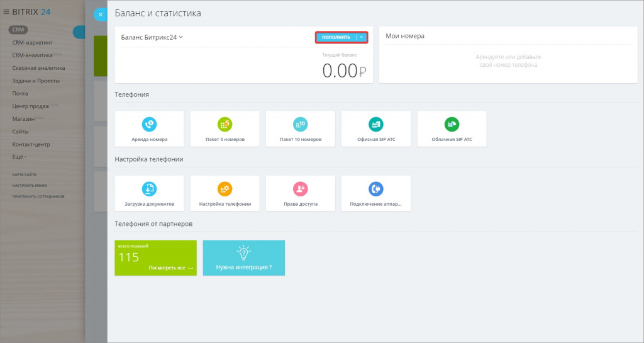Image resolution: width=644 pixels, height=343 pixels.
Task: Open the Облачная SIP АТС icon
Action: 452,124
